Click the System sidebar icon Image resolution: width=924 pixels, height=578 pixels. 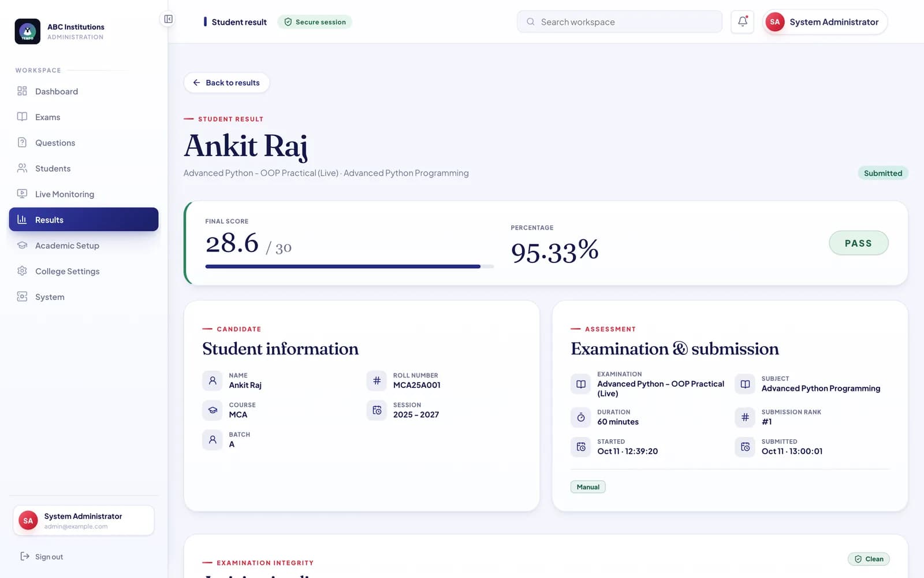pyautogui.click(x=22, y=297)
